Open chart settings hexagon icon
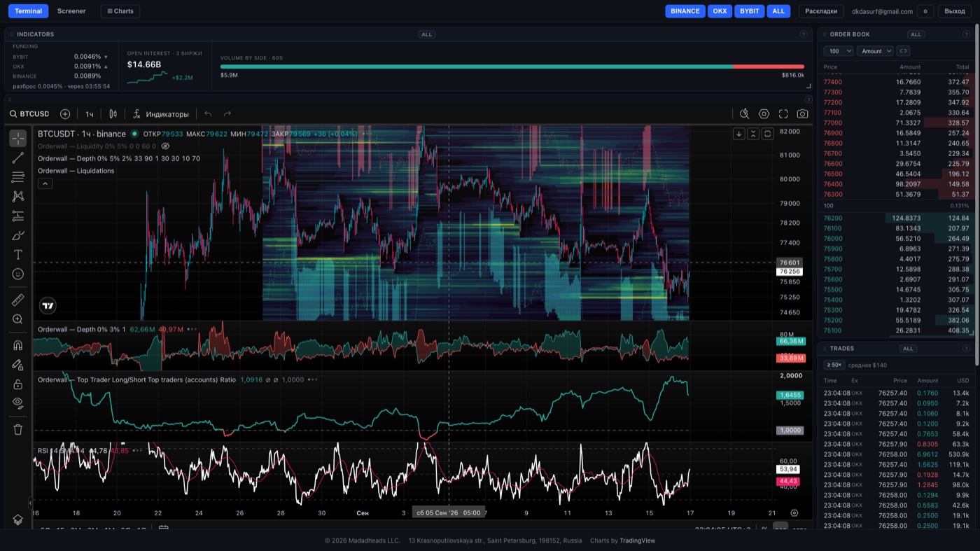The image size is (980, 551). pos(764,114)
